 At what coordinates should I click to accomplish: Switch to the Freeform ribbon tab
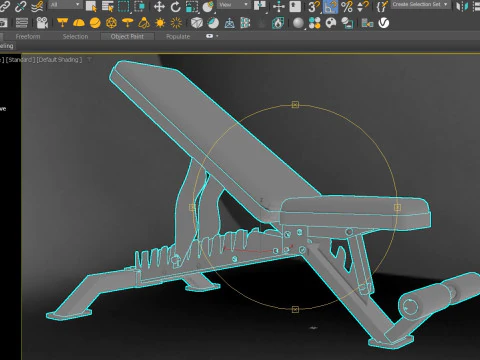tap(28, 36)
